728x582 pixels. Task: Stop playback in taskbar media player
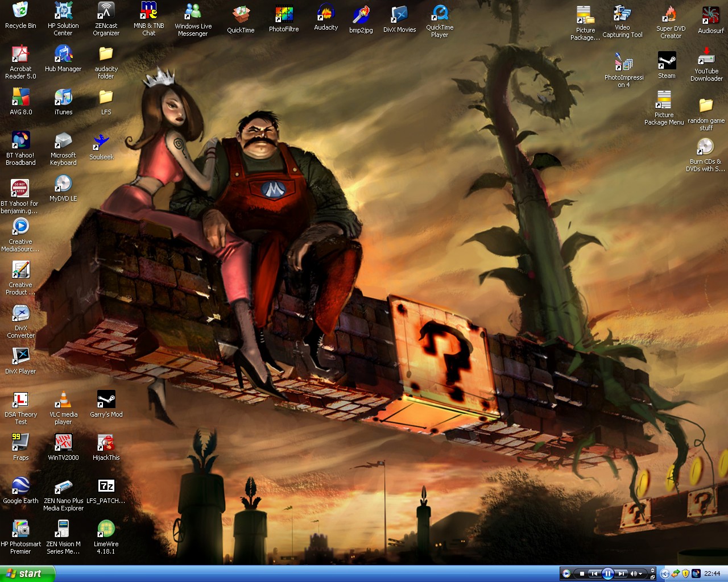coord(581,574)
